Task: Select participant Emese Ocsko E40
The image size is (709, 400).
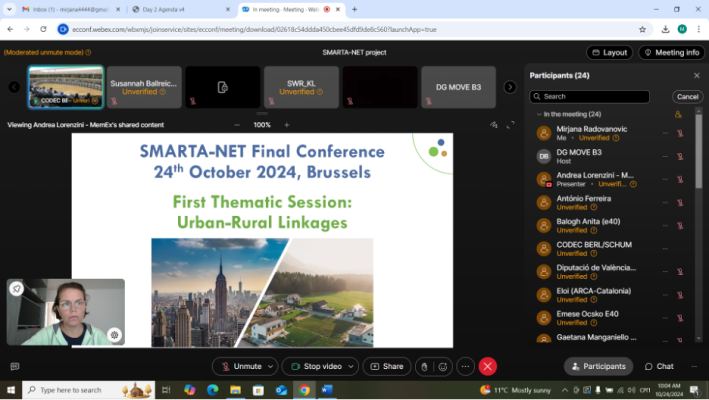Action: [x=610, y=318]
